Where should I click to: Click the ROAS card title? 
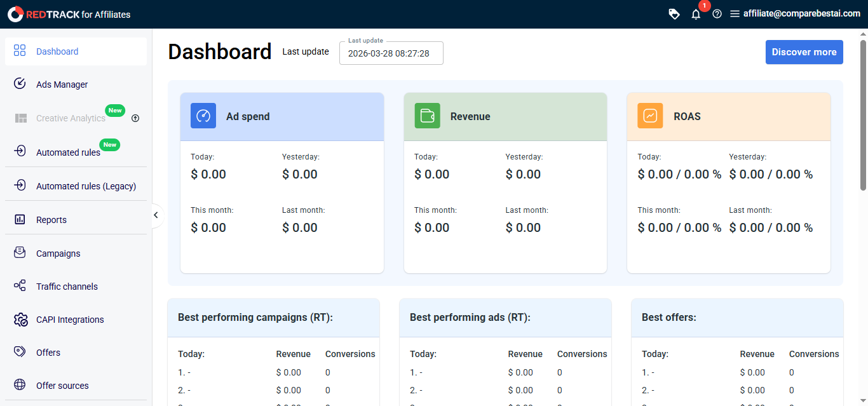(x=687, y=116)
